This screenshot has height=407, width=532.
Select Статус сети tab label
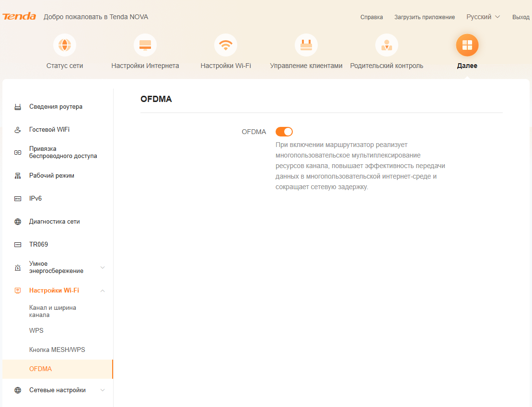(x=65, y=66)
